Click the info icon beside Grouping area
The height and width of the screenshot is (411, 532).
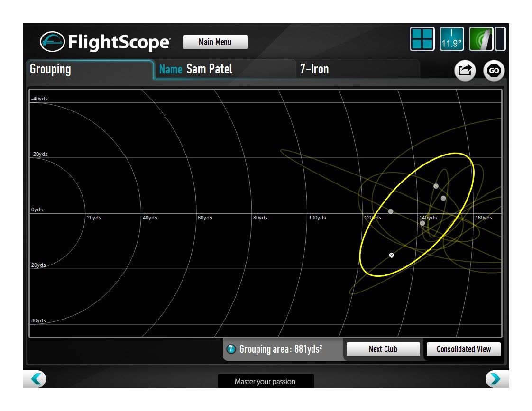231,349
